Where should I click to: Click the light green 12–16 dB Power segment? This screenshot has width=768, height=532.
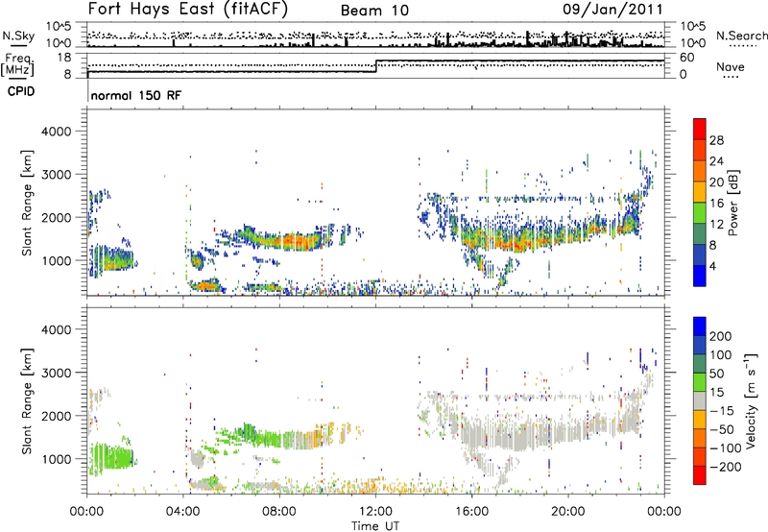[700, 213]
